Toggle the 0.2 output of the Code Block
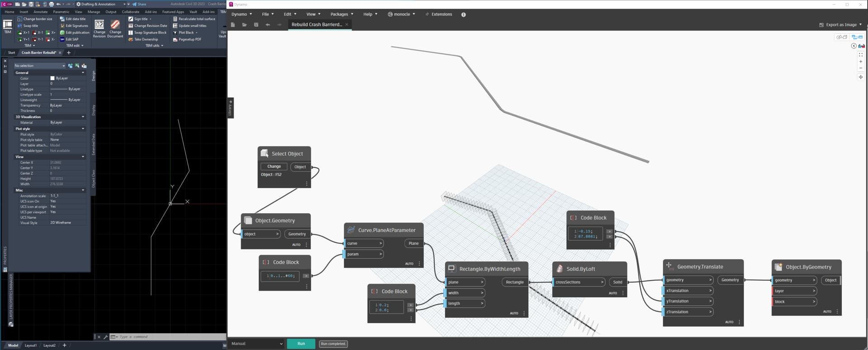Image resolution: width=868 pixels, height=350 pixels. pyautogui.click(x=410, y=305)
